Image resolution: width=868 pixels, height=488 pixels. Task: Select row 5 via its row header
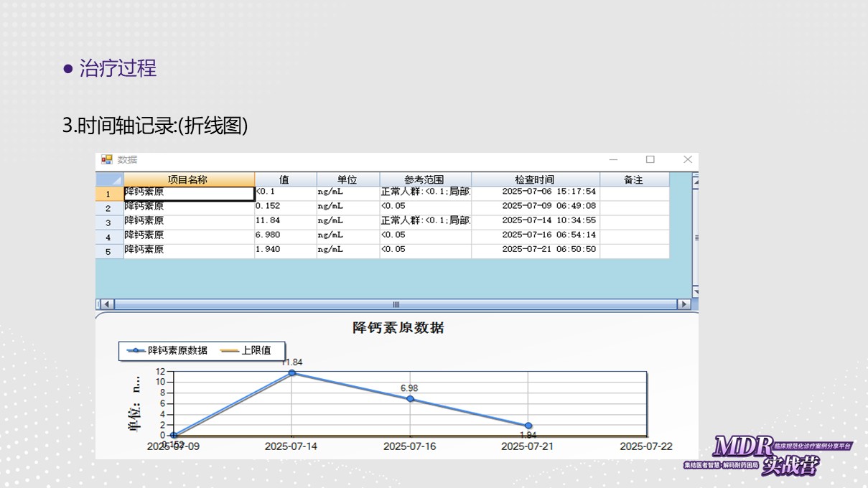pyautogui.click(x=109, y=251)
